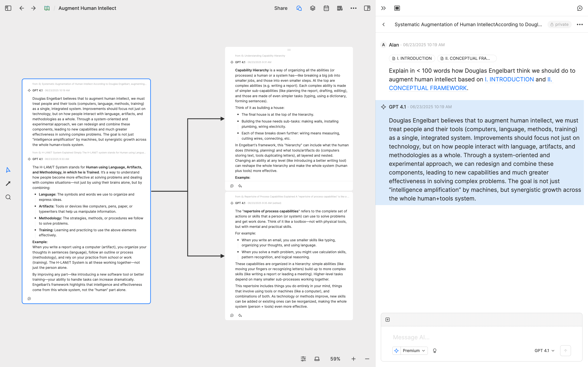Select the arrow connector tool
This screenshot has width=588, height=367.
pos(8,183)
